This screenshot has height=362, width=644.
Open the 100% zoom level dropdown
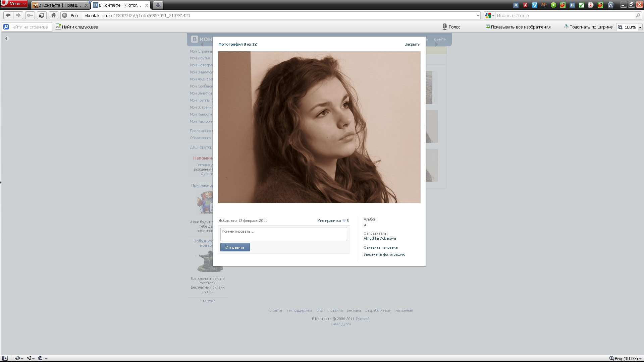640,27
